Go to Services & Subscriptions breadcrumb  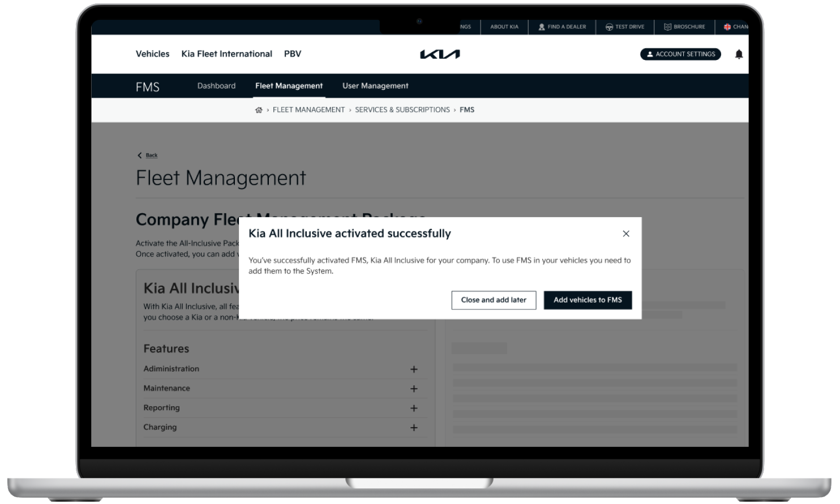click(x=402, y=110)
